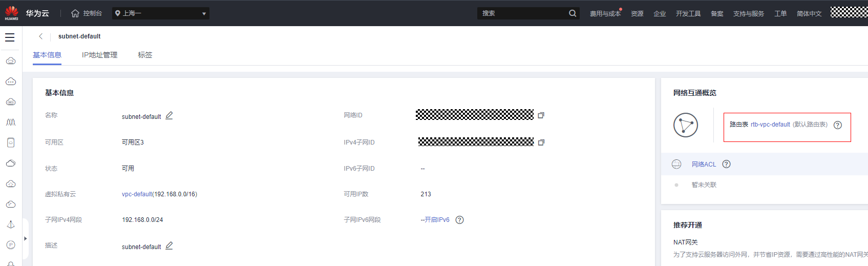The width and height of the screenshot is (868, 266).
Task: Switch to the 标签 tab
Action: point(145,55)
